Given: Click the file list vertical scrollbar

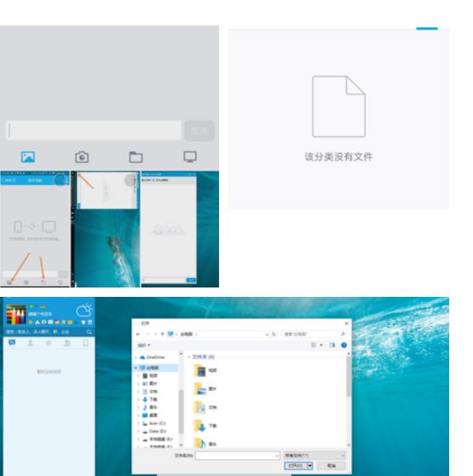Looking at the screenshot, I should tap(349, 399).
